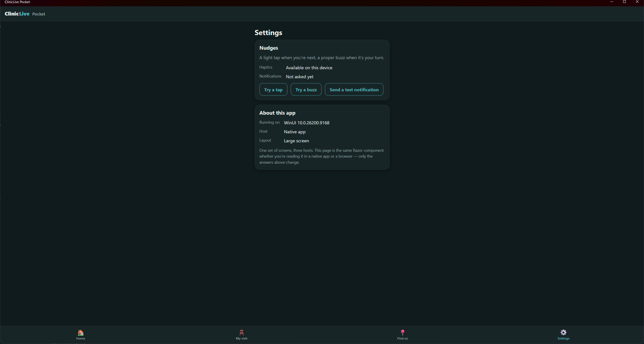Maximize the ClinicLive Pocket window

click(x=624, y=2)
